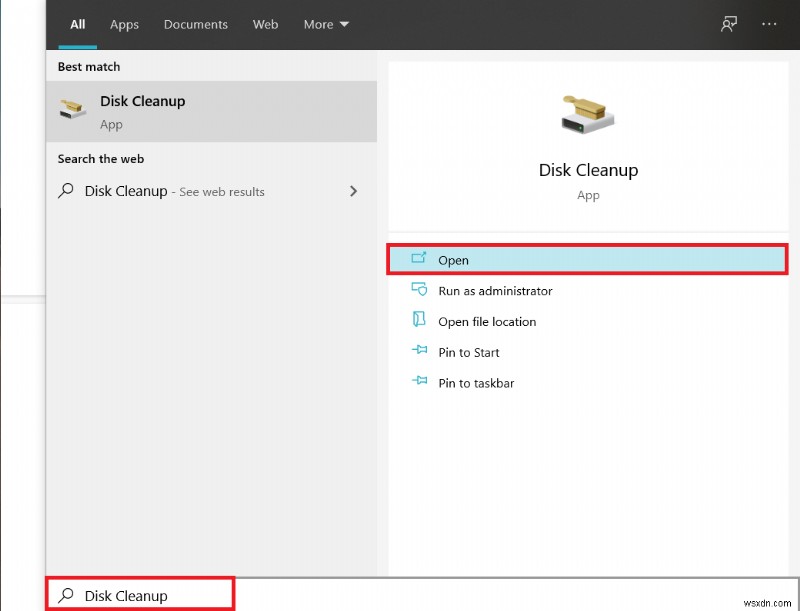800x611 pixels.
Task: Select the Disk Cleanup icon under Best match
Action: tap(71, 110)
